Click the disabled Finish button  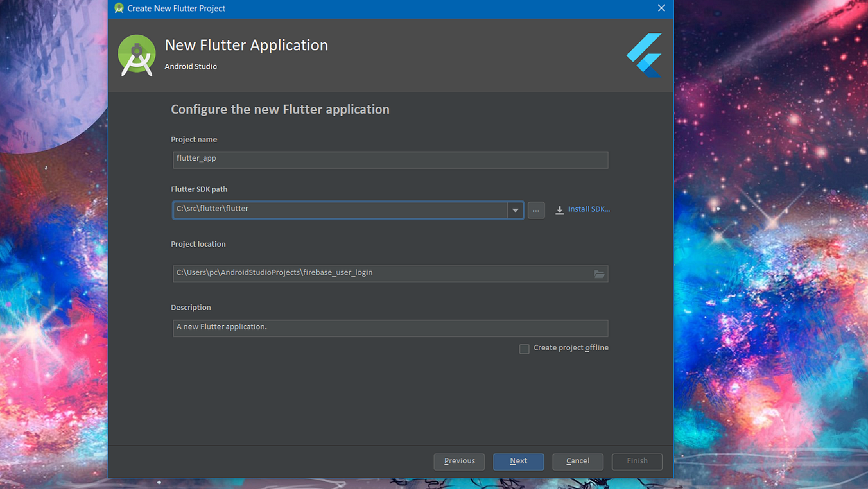[637, 461]
